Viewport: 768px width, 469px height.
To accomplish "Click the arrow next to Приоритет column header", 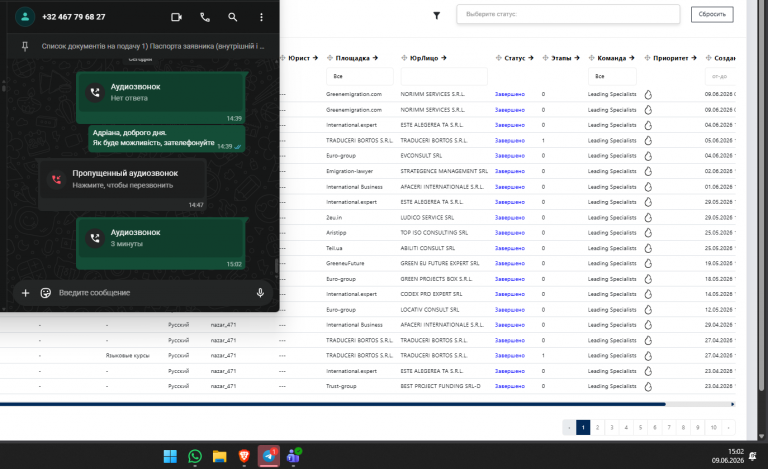I will 694,58.
